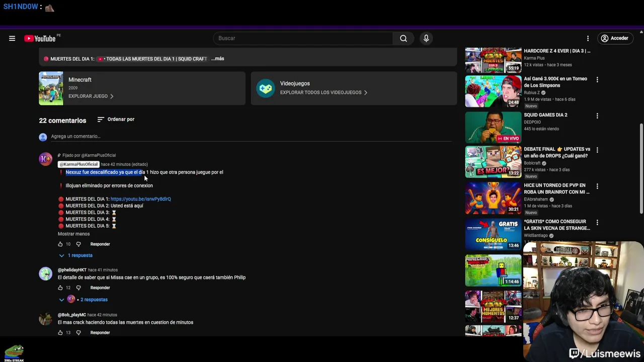The height and width of the screenshot is (362, 644).
Task: Open HICE UN TORNEO DE PVP thumbnail
Action: [x=493, y=198]
